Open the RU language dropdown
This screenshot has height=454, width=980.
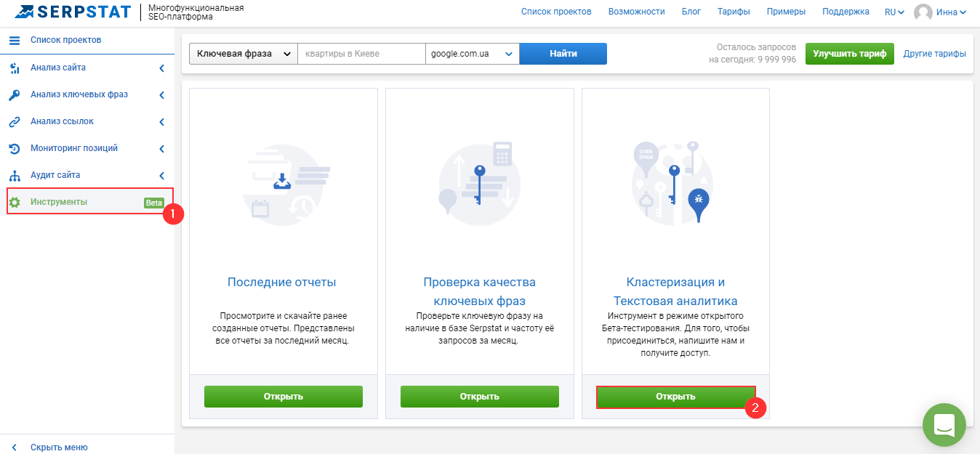894,12
